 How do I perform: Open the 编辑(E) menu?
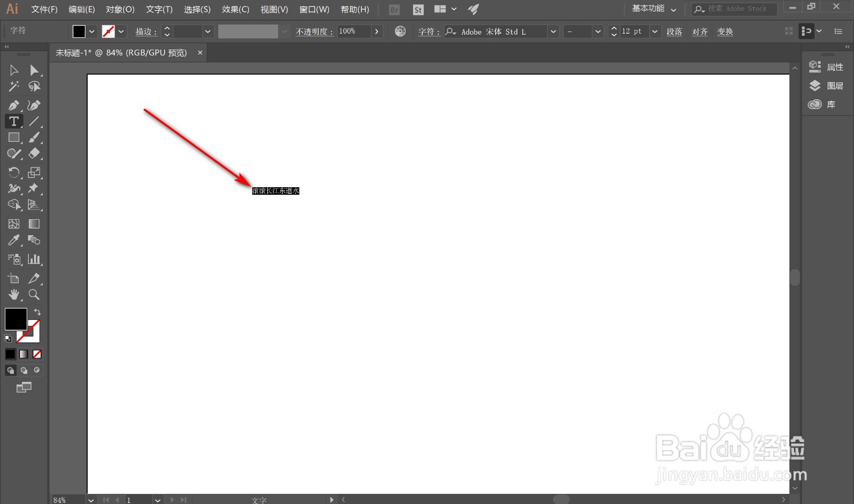point(82,10)
